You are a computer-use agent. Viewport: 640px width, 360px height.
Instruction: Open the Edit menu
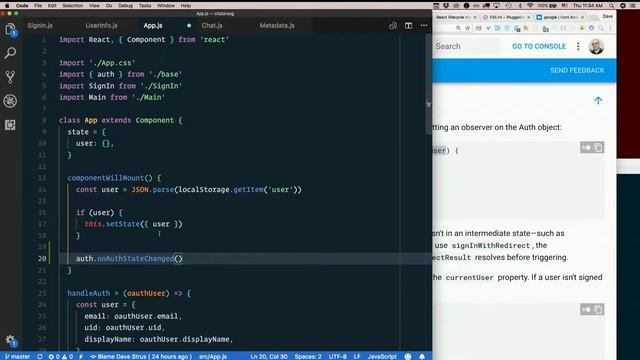pos(52,6)
